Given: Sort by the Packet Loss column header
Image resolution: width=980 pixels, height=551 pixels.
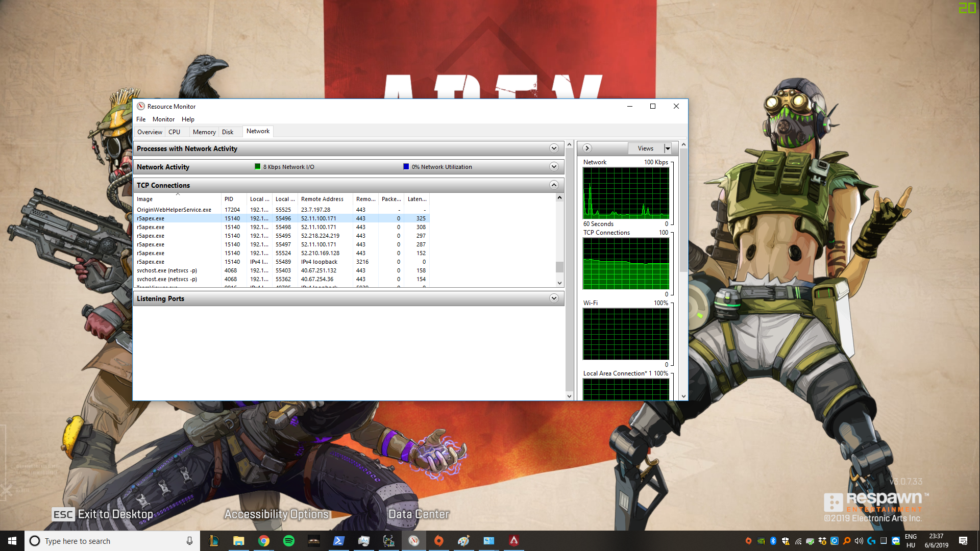Looking at the screenshot, I should 391,199.
